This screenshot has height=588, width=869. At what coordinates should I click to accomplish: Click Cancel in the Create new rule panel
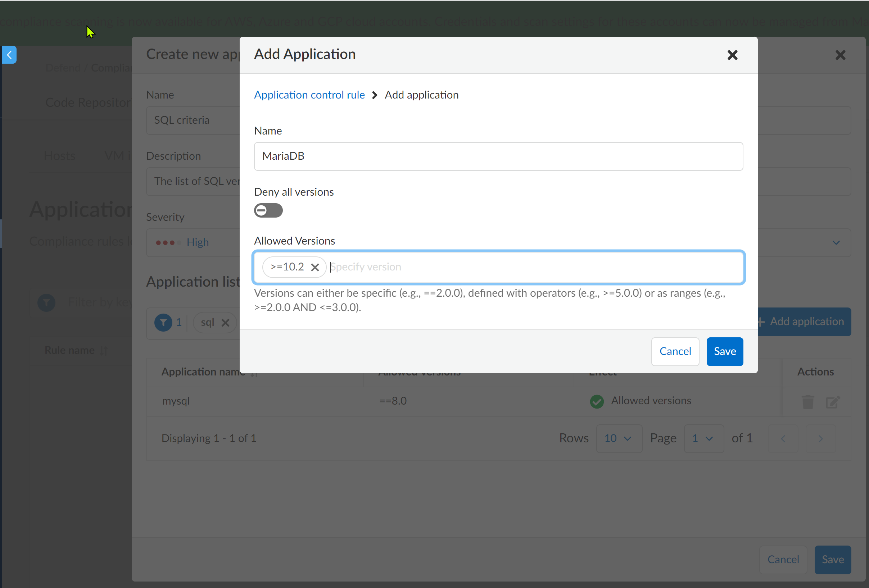(x=783, y=560)
